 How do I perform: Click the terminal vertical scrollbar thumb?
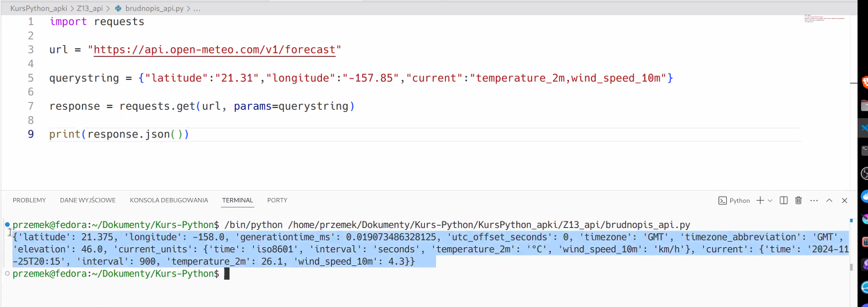[852, 267]
